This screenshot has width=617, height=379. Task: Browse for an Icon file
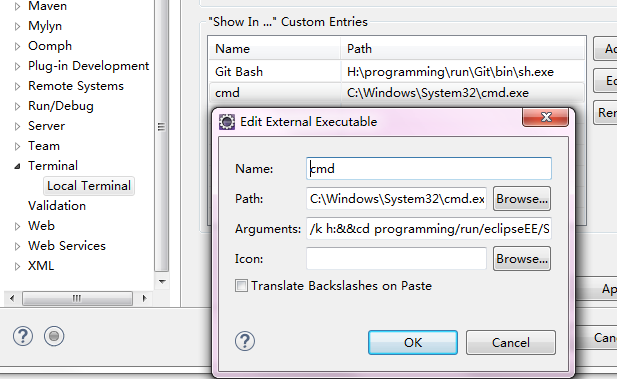pyautogui.click(x=522, y=259)
